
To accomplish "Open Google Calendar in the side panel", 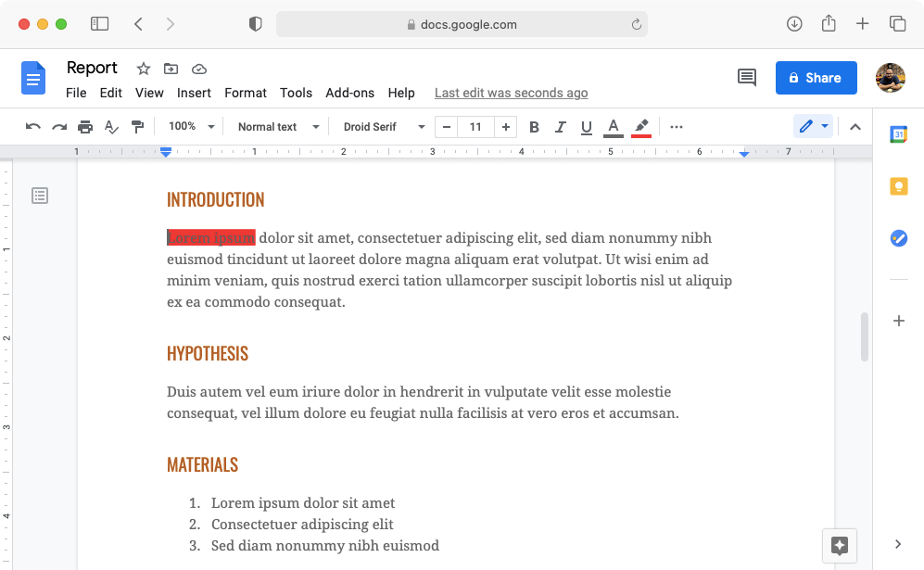I will coord(898,134).
